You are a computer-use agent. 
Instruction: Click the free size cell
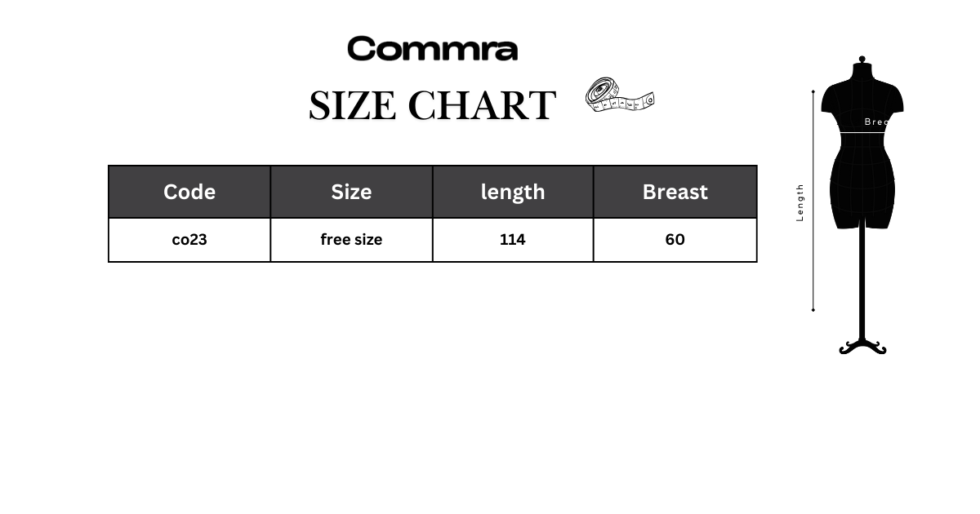click(351, 240)
